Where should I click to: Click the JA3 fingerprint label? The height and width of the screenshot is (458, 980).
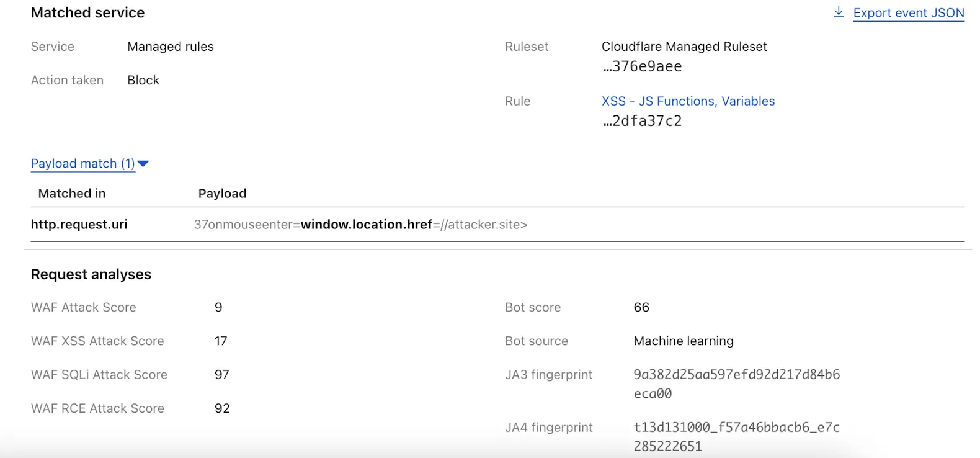(x=549, y=375)
